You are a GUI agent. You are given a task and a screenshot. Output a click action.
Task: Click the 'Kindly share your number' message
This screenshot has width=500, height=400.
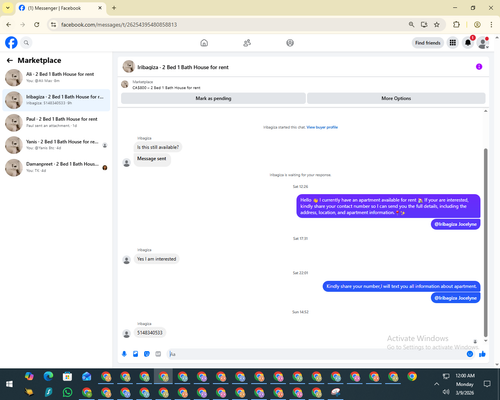pos(401,286)
